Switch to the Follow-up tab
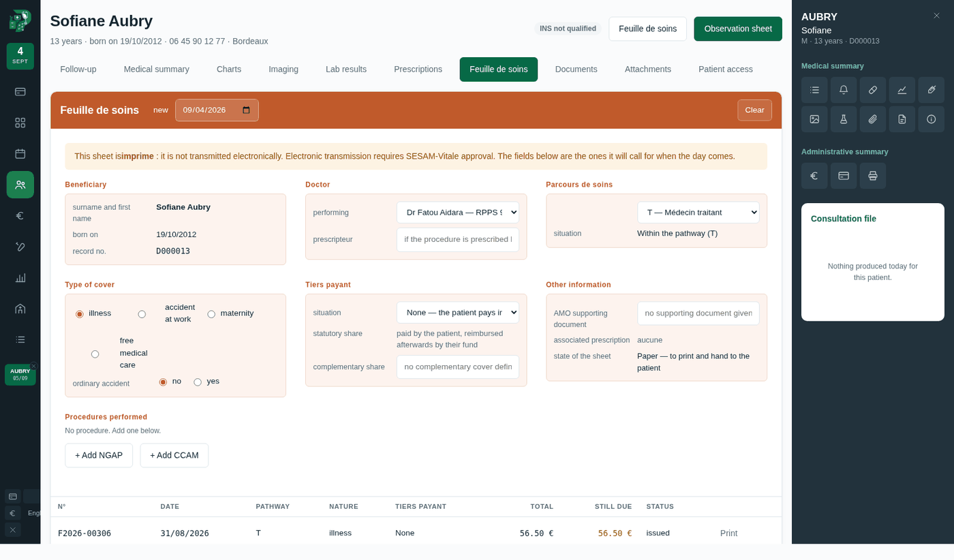Image resolution: width=954 pixels, height=560 pixels. 78,69
